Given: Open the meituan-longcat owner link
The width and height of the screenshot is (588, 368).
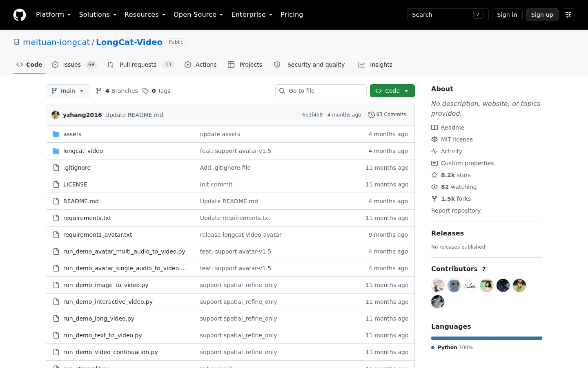Looking at the screenshot, I should [x=56, y=42].
